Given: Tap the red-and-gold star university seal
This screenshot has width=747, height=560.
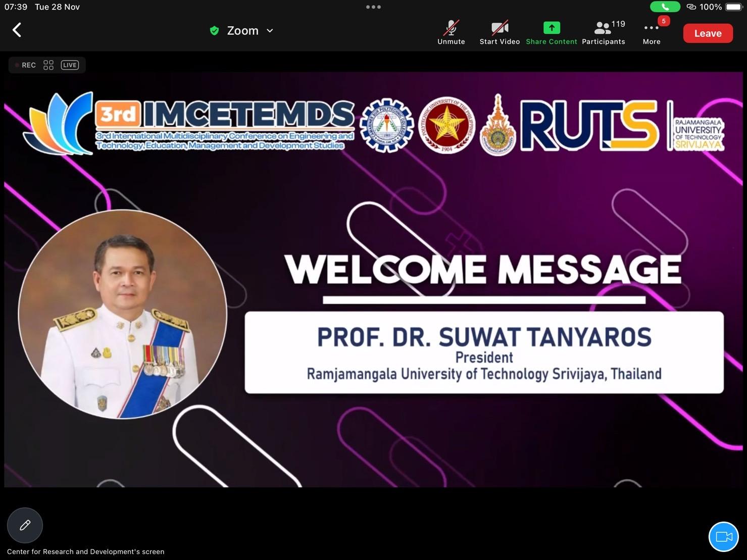Looking at the screenshot, I should point(446,126).
